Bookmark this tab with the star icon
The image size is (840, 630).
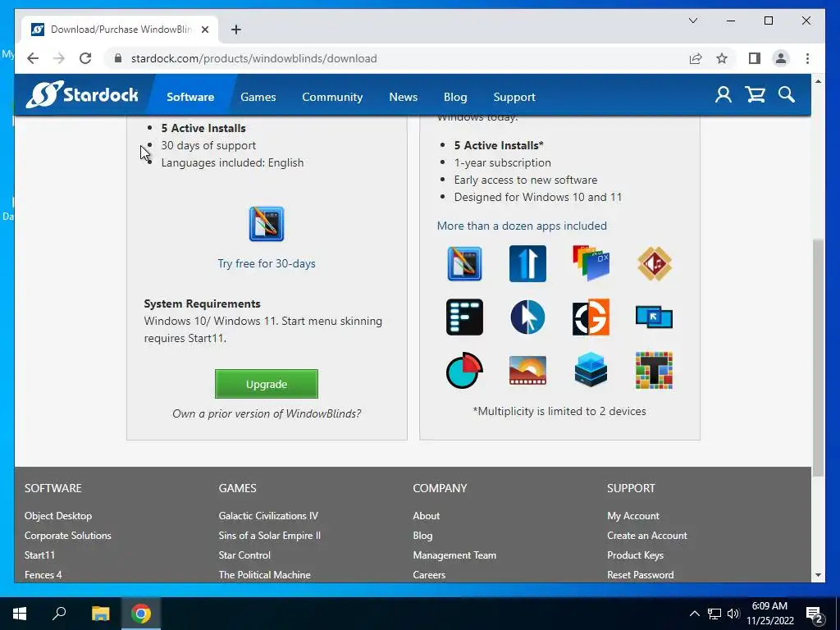722,58
